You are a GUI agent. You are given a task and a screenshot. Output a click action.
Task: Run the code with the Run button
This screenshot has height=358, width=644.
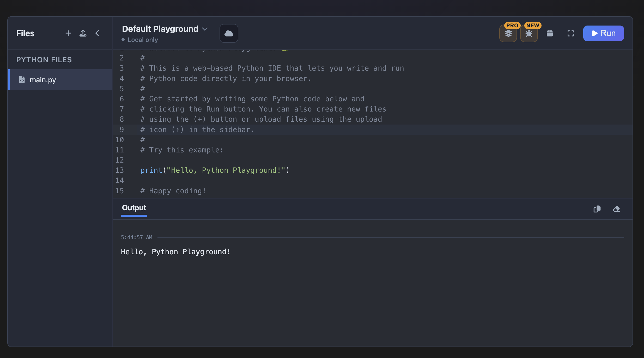[x=604, y=33]
